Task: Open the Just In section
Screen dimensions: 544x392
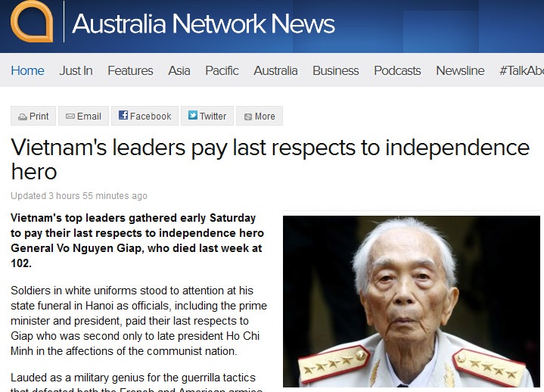Action: 76,71
